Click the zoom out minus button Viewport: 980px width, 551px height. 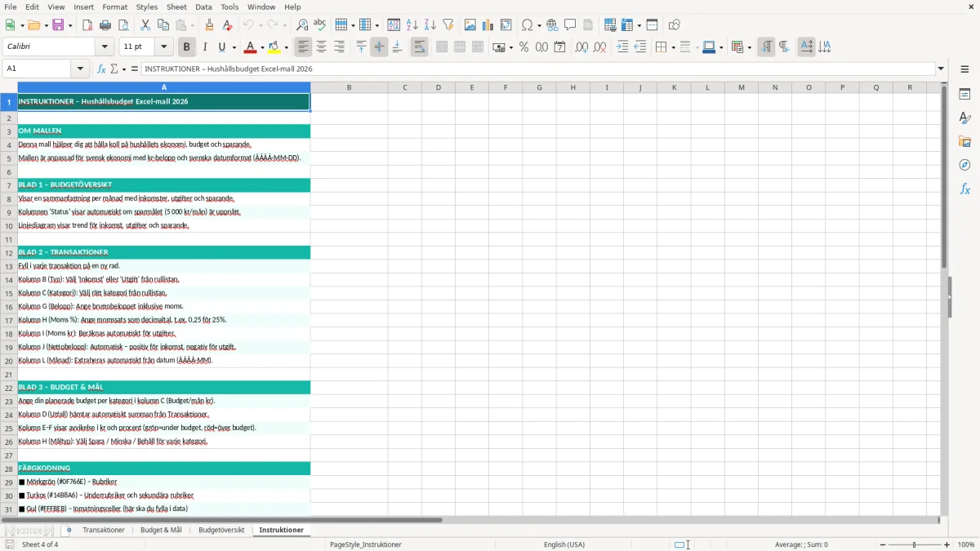(883, 544)
